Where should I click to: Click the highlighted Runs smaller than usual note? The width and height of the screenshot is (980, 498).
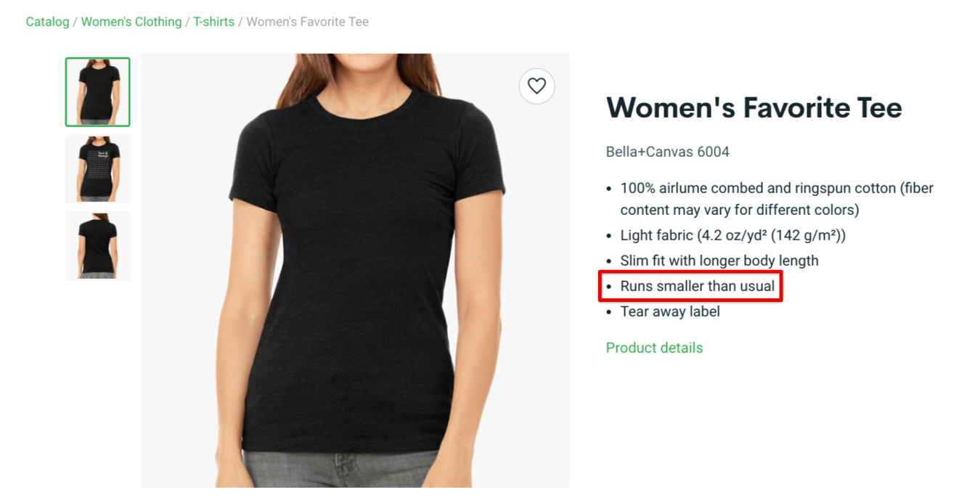(x=698, y=286)
